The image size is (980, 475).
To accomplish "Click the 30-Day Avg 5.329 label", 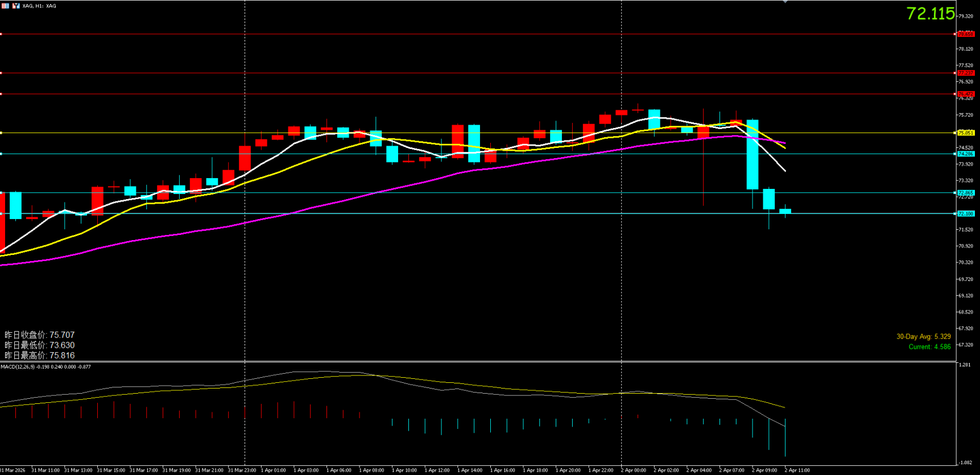I will 923,337.
